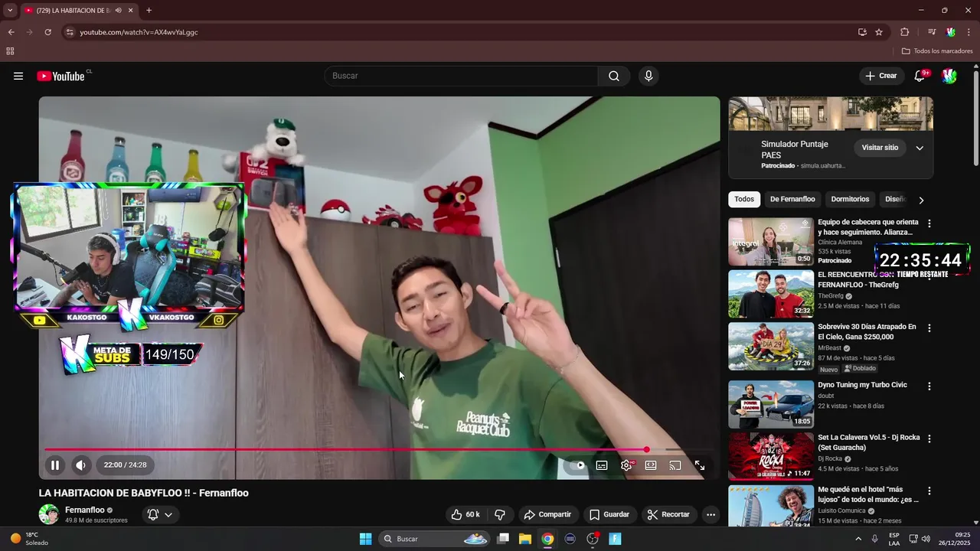The height and width of the screenshot is (551, 980).
Task: Open the YouTube notifications bell
Action: 920,76
